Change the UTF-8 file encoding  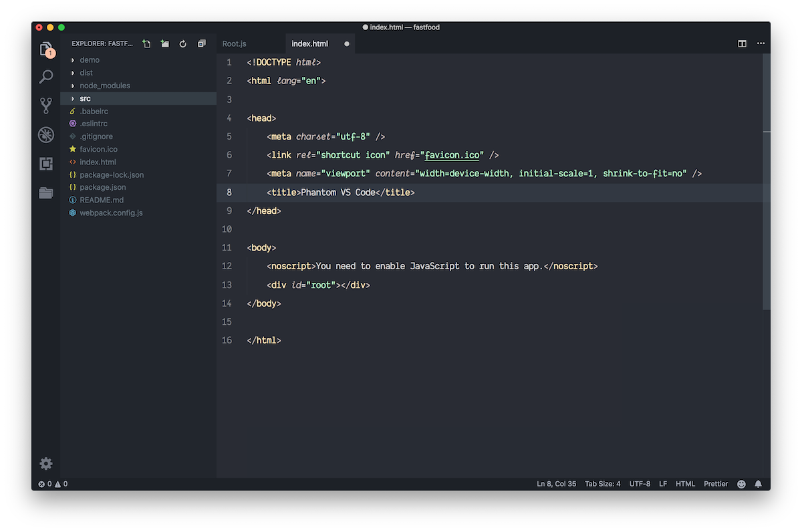point(640,484)
